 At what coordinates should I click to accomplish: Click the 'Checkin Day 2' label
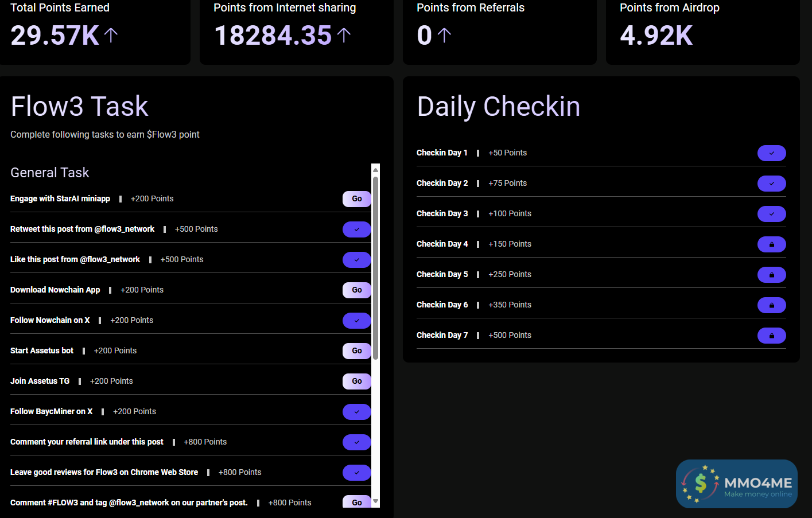(x=442, y=183)
